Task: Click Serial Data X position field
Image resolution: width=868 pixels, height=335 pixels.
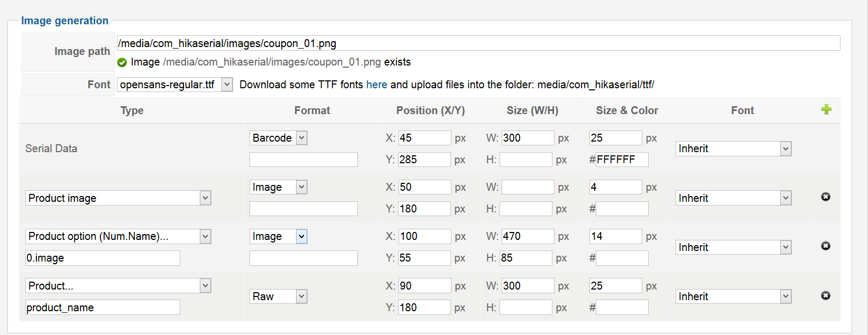Action: coord(424,138)
